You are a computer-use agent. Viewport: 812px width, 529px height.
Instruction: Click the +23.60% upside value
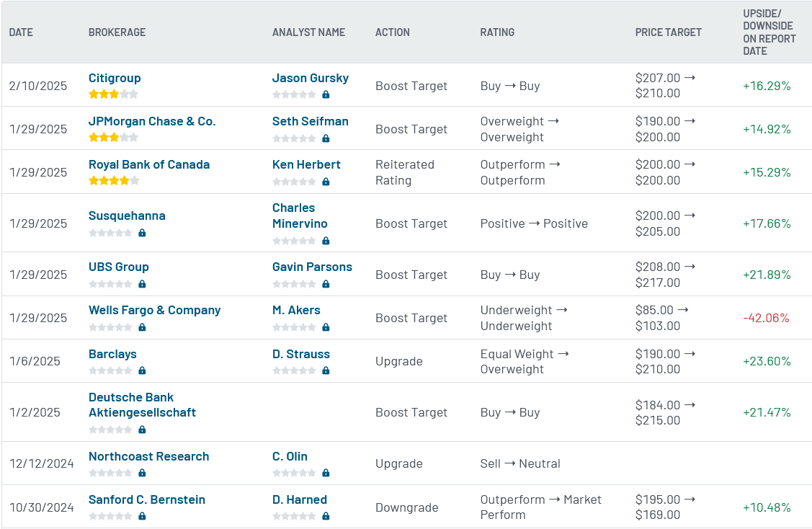point(767,362)
